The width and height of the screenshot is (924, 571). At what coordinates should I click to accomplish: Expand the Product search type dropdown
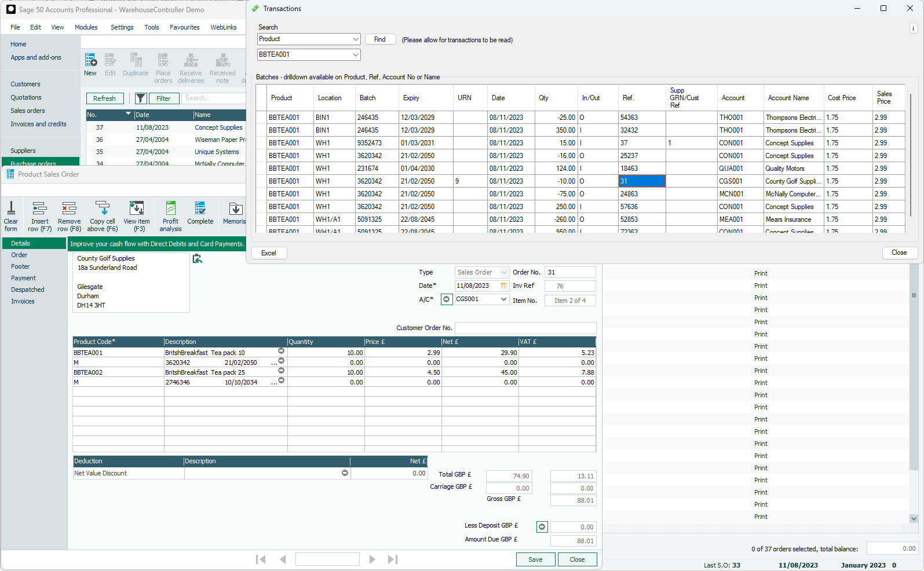[x=355, y=39]
